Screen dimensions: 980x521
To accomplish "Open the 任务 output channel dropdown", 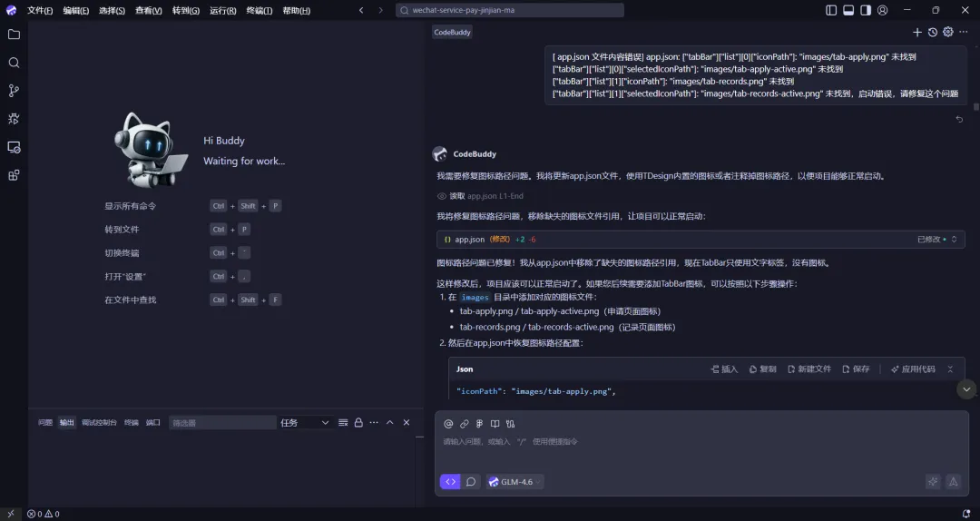I will [x=304, y=423].
